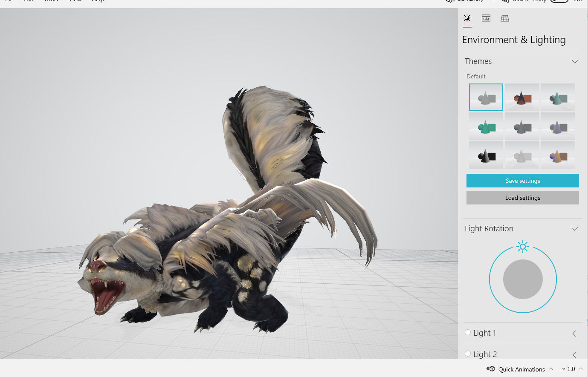Image resolution: width=588 pixels, height=377 pixels.
Task: Click the Save settings button
Action: [523, 181]
